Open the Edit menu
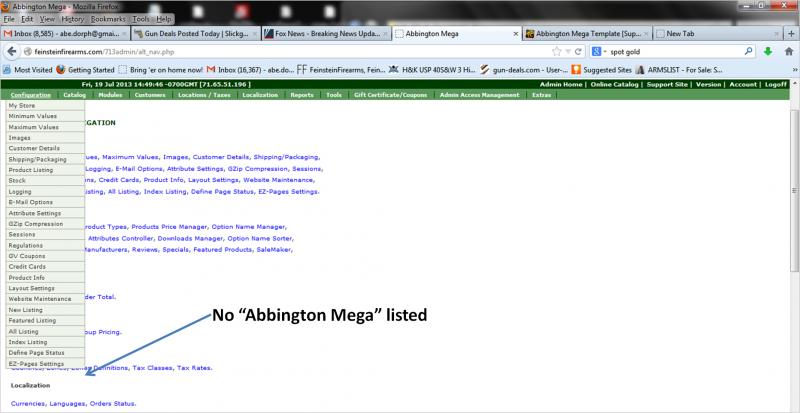This screenshot has width=800, height=413. [27, 19]
